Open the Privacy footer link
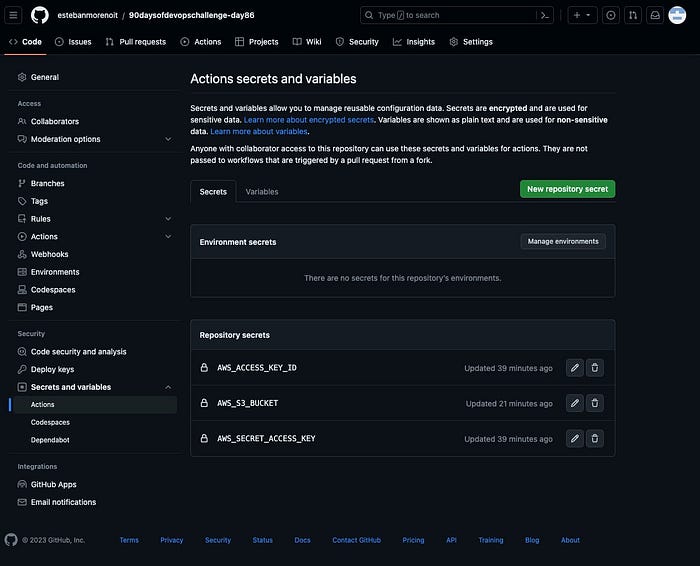700x566 pixels. coord(172,540)
